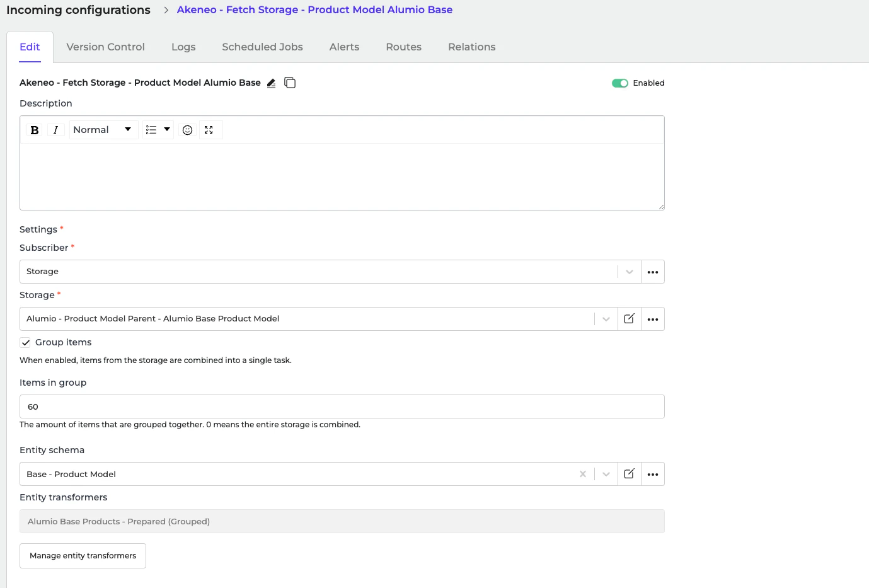Screen dimensions: 869x588
Task: Open the Logs tab
Action: [183, 47]
